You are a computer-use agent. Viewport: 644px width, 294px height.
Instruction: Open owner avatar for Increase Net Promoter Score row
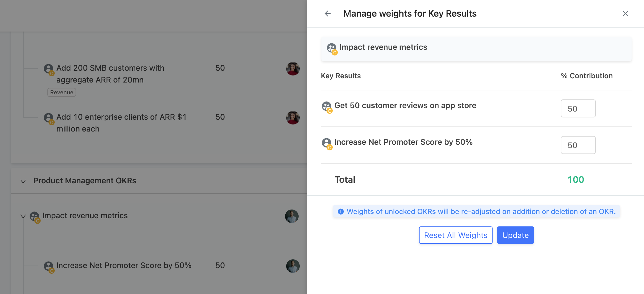[293, 266]
